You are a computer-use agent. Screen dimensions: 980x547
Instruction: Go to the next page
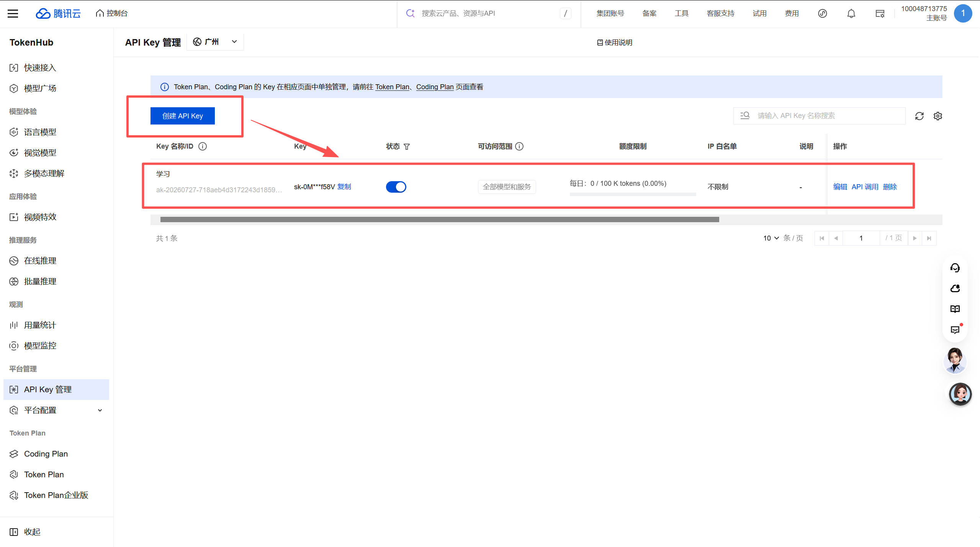[915, 238]
